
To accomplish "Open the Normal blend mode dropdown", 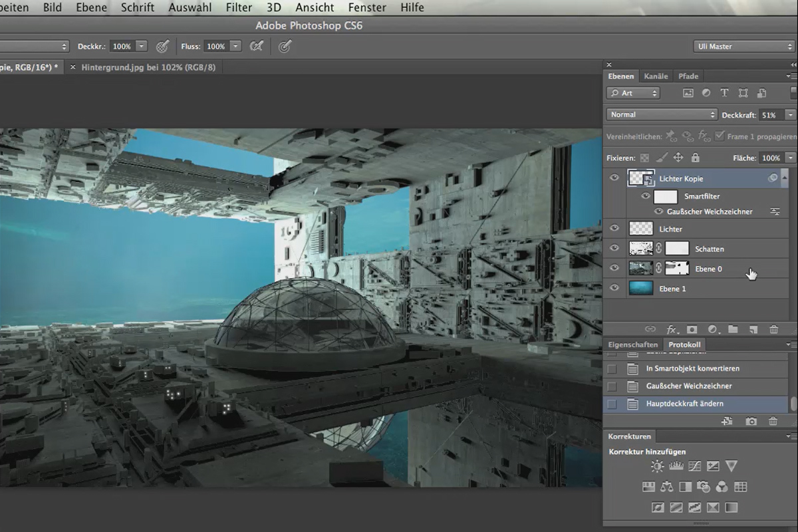I will 662,114.
